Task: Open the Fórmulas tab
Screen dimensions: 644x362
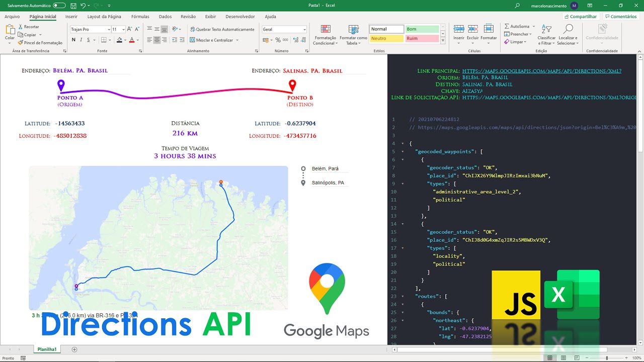Action: (140, 17)
